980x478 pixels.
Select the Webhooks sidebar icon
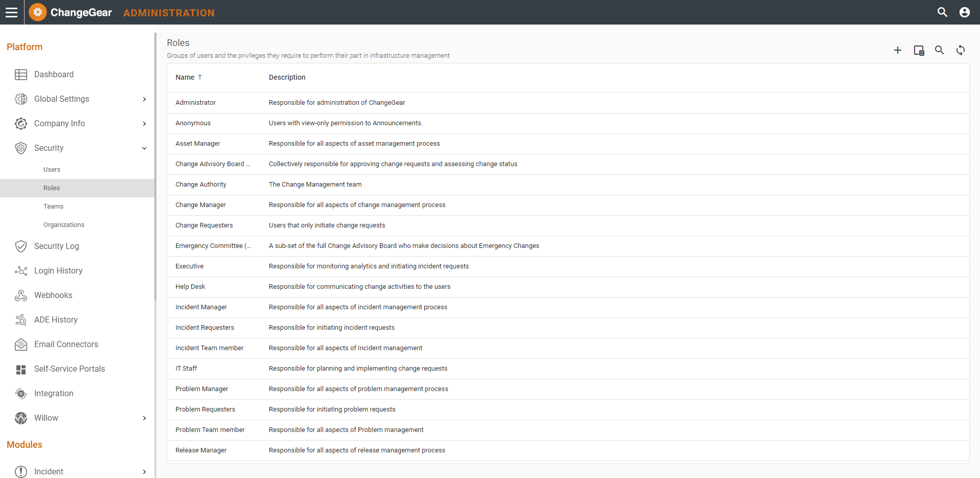coord(20,295)
